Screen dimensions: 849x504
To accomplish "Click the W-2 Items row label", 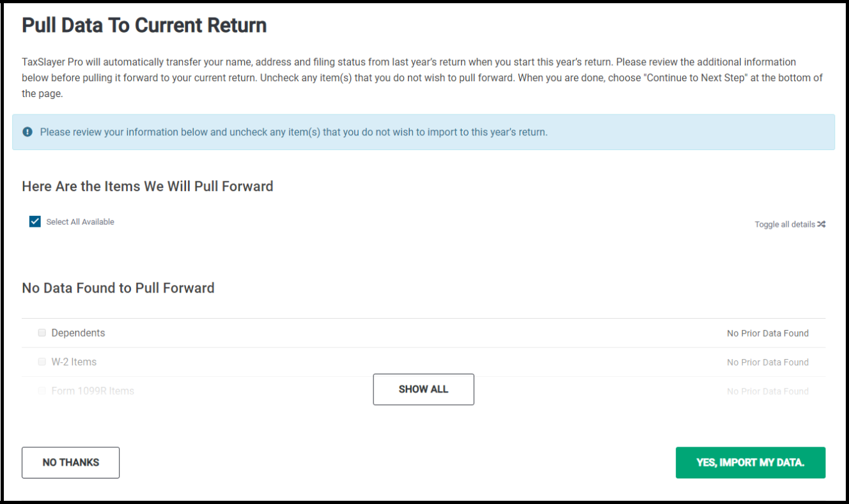I will pos(74,362).
